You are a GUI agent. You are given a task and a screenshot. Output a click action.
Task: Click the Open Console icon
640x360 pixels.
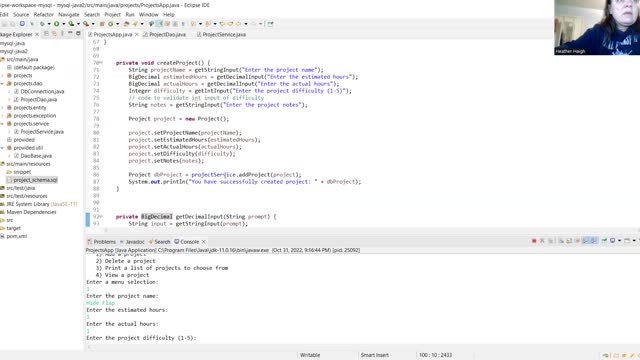coord(627,241)
